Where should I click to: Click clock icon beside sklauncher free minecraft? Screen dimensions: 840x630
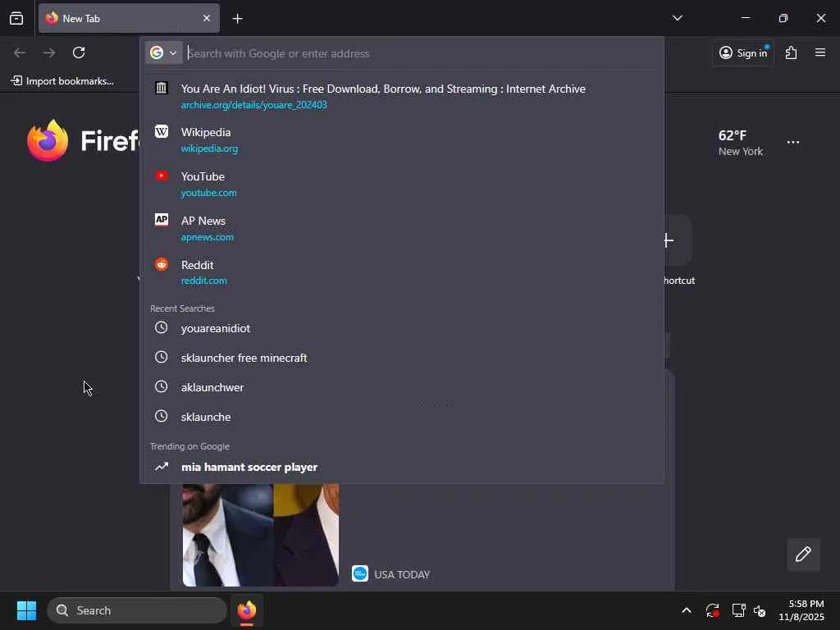[x=162, y=357]
